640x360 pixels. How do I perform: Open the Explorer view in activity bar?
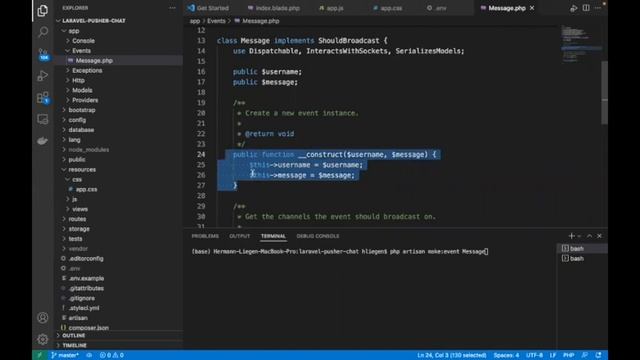point(42,11)
